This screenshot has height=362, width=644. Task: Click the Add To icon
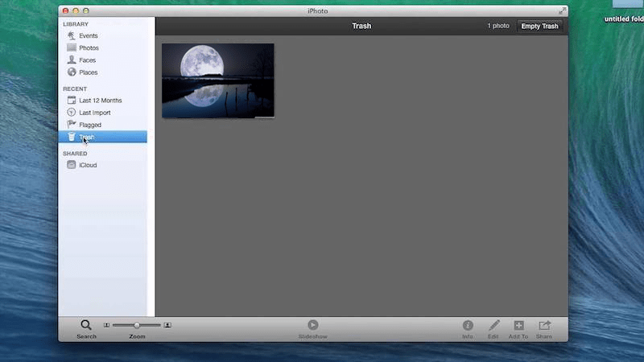coord(518,326)
